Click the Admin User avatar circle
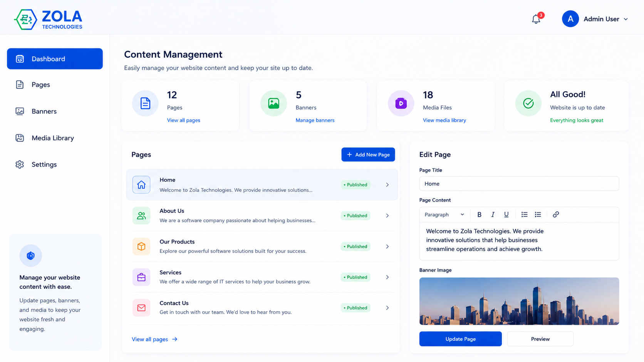644x362 pixels. (x=570, y=19)
